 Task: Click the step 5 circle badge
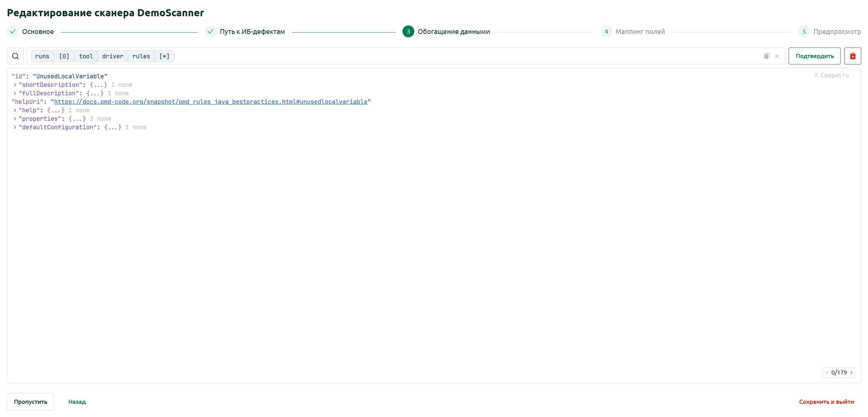(804, 32)
